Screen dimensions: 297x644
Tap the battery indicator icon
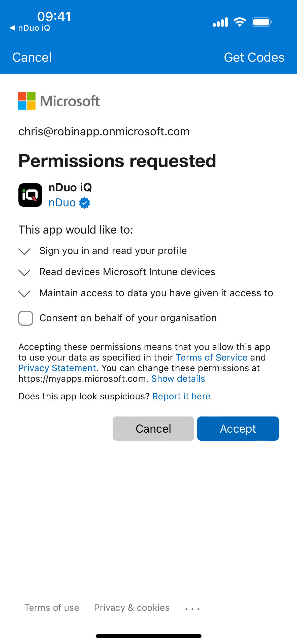pyautogui.click(x=262, y=22)
